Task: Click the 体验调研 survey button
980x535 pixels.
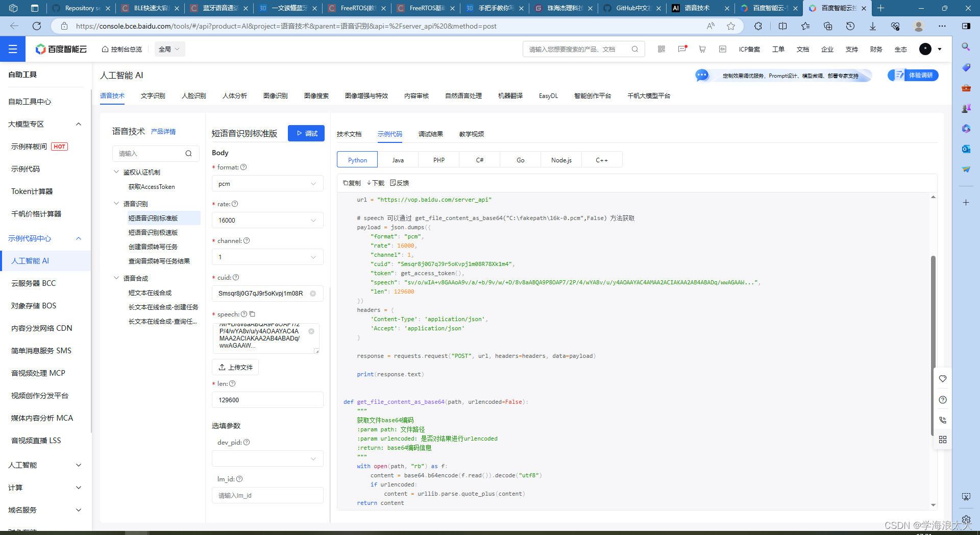Action: click(x=913, y=75)
